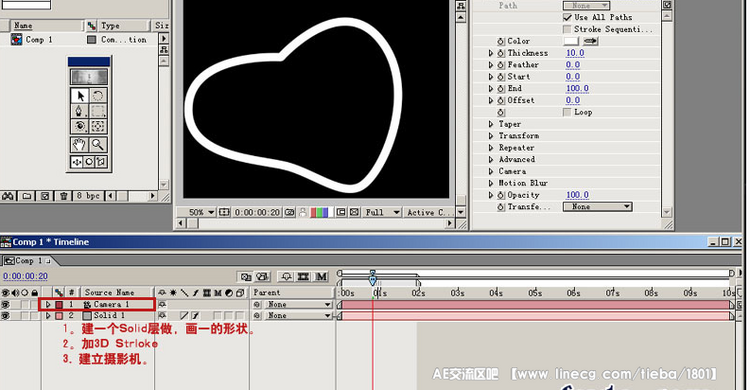Image resolution: width=750 pixels, height=390 pixels.
Task: Click the snapshot camera icon in viewer
Action: click(x=290, y=212)
